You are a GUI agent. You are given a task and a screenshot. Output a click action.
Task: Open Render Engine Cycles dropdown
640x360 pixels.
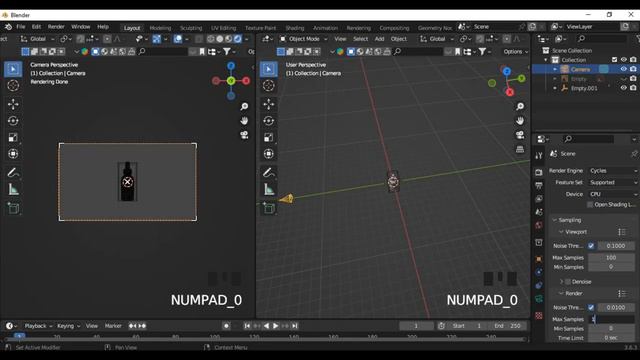pyautogui.click(x=613, y=171)
